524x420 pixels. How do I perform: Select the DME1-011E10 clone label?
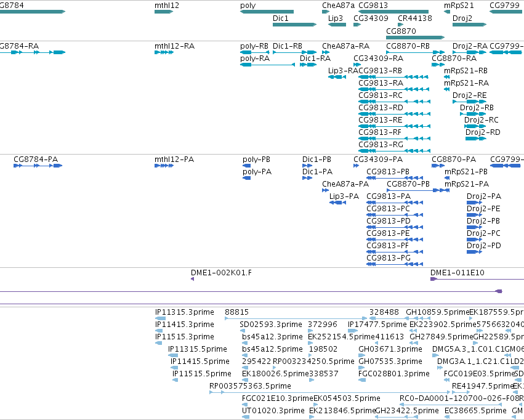click(457, 273)
